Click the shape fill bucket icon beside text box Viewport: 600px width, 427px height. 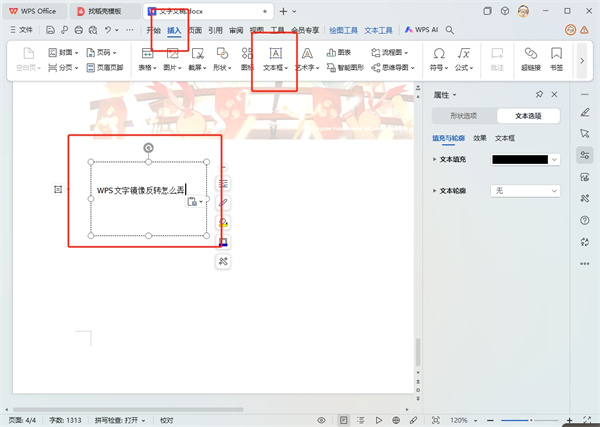[x=223, y=222]
